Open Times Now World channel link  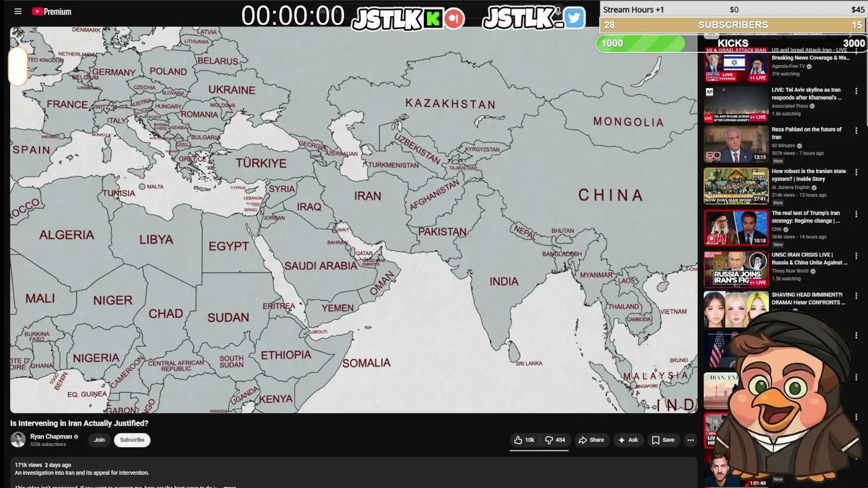790,271
